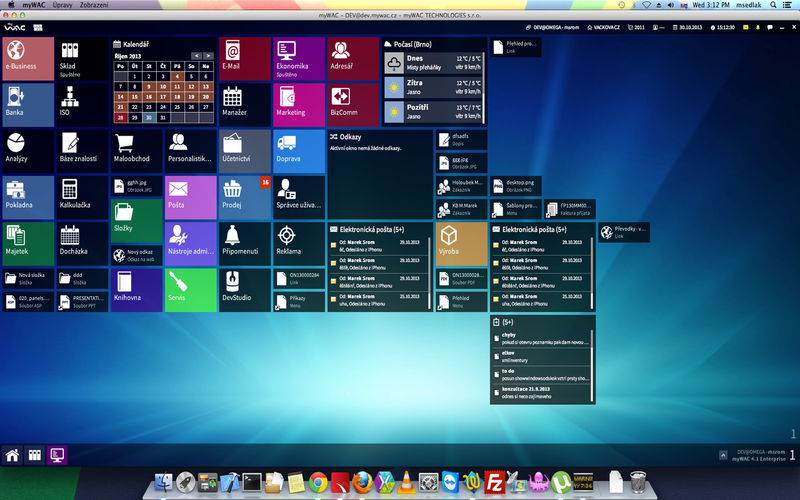
Task: Open the Personalistika tile
Action: tap(191, 152)
